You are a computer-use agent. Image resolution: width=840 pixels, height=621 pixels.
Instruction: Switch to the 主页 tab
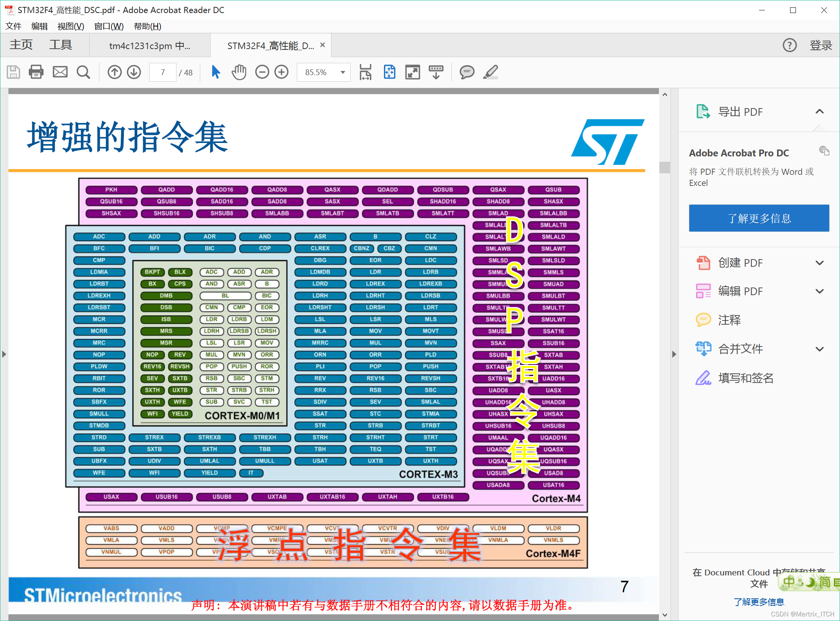tap(21, 45)
